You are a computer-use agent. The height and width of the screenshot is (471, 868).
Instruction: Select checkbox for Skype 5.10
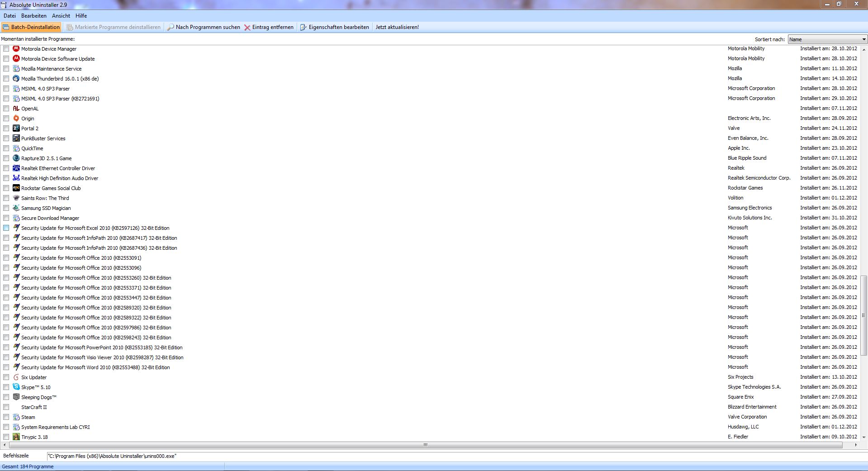click(x=6, y=387)
